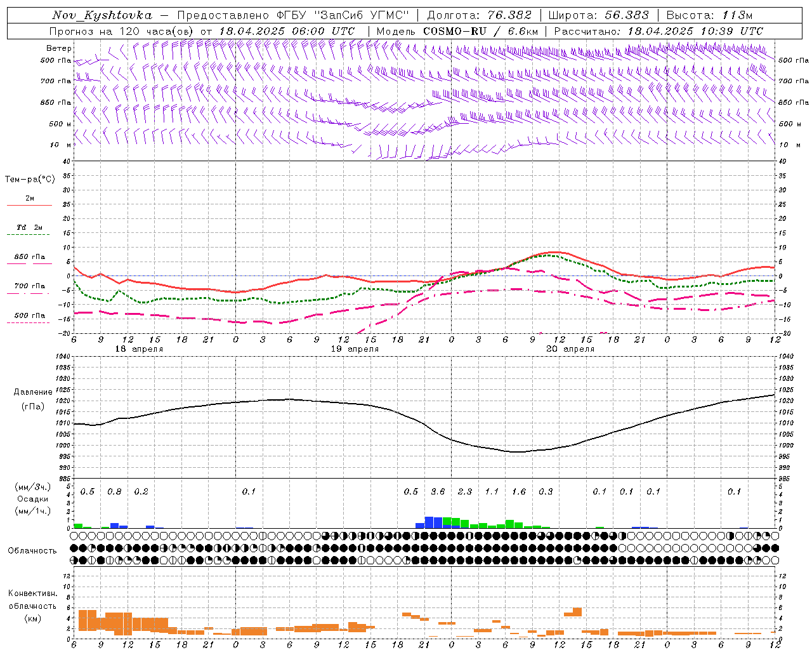This screenshot has height=650, width=812.
Task: Click the 'Осадки' precipitation label
Action: [x=33, y=499]
